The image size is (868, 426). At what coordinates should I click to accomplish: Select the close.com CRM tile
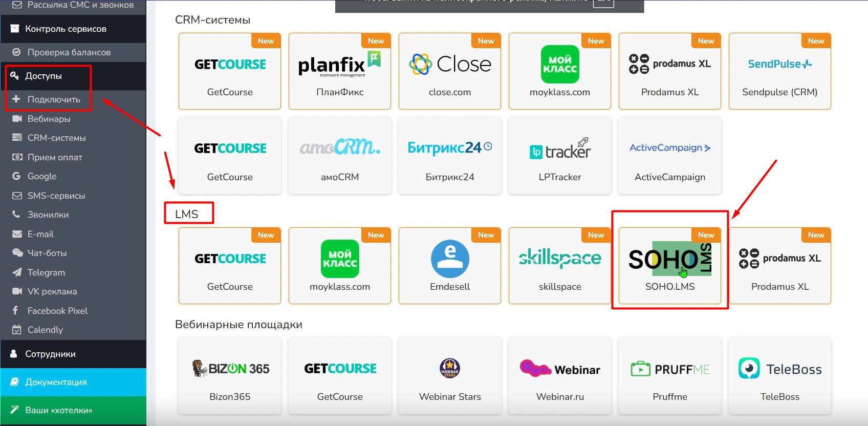[449, 71]
